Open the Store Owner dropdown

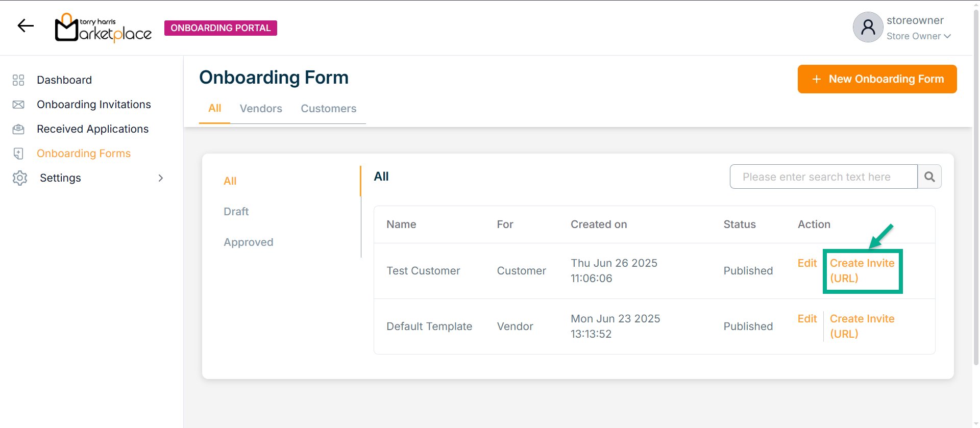[918, 36]
